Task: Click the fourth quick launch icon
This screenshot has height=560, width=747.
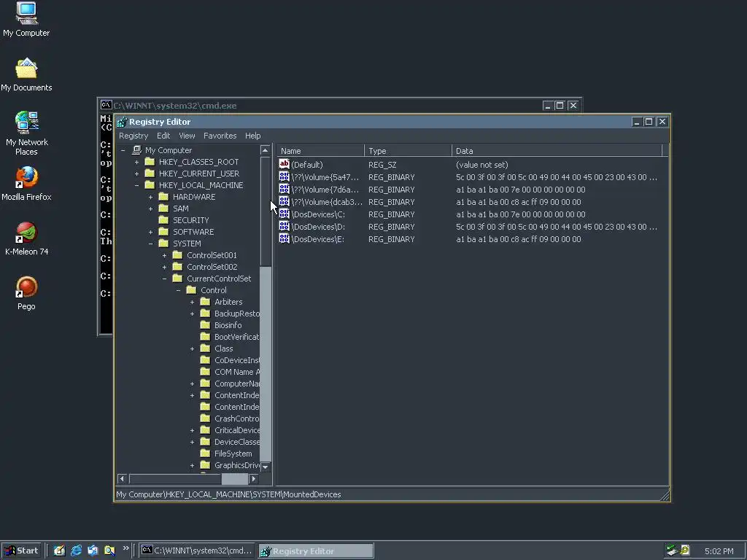Action: (x=109, y=551)
